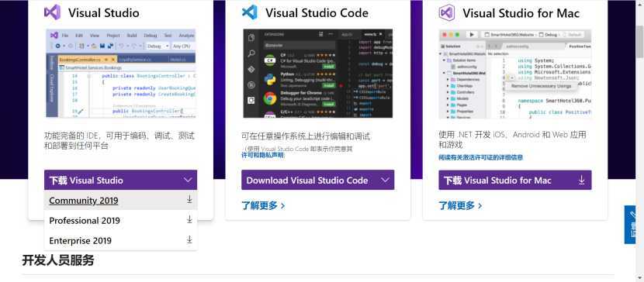
Task: Click the Visual Studio card title text
Action: click(103, 13)
